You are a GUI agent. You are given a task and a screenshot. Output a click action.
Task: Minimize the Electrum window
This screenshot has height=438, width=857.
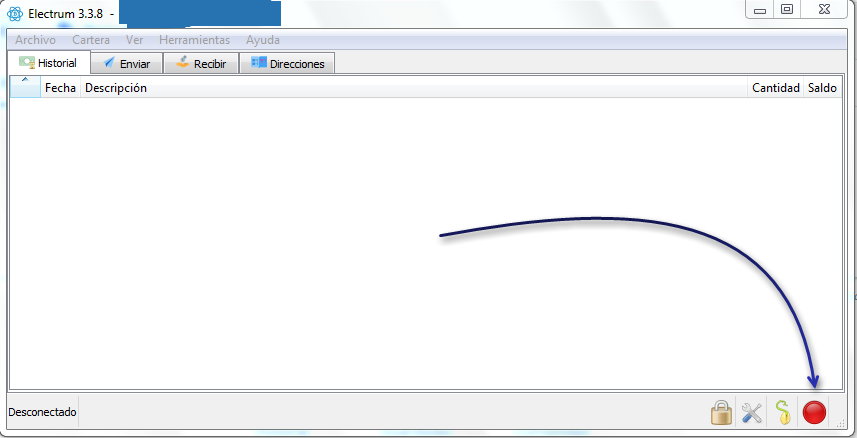click(x=760, y=10)
